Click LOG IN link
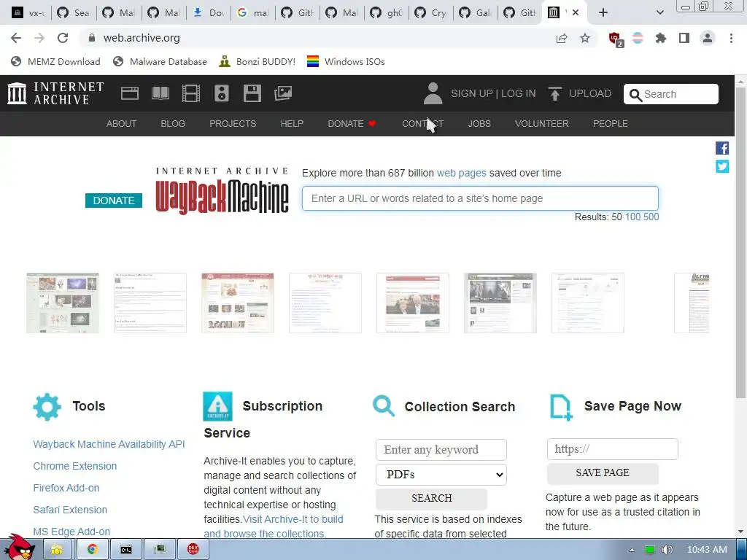The image size is (747, 560). click(519, 93)
